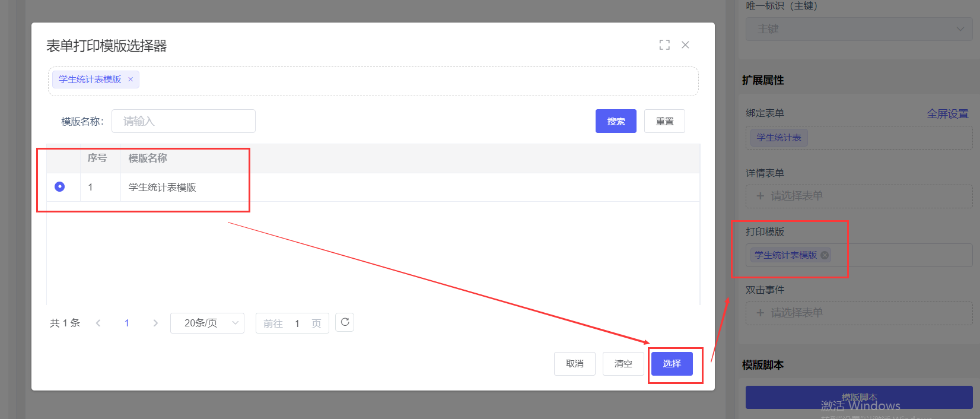Focus the 模版名称 input field

pos(183,121)
